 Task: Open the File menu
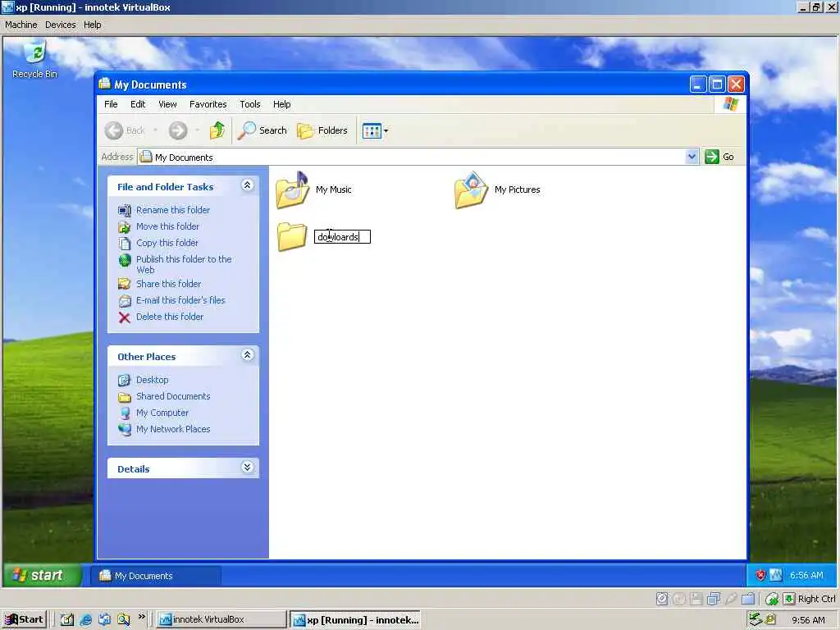pos(111,104)
